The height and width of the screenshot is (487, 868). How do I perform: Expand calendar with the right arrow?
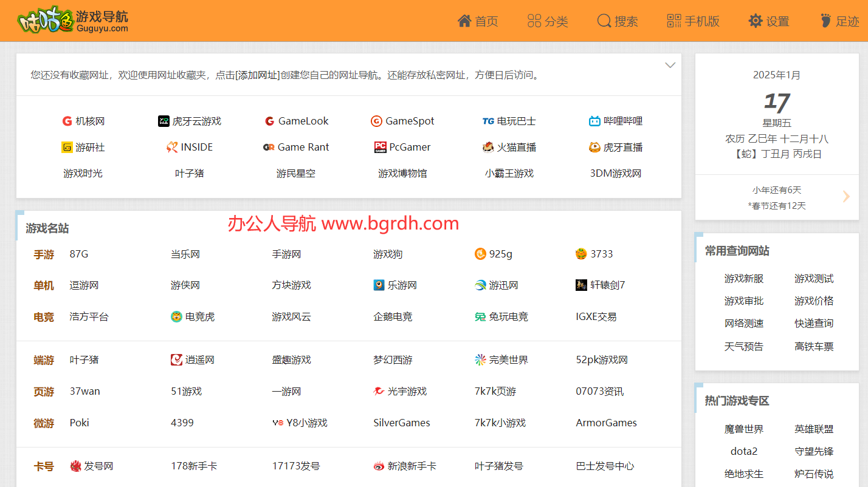[846, 196]
